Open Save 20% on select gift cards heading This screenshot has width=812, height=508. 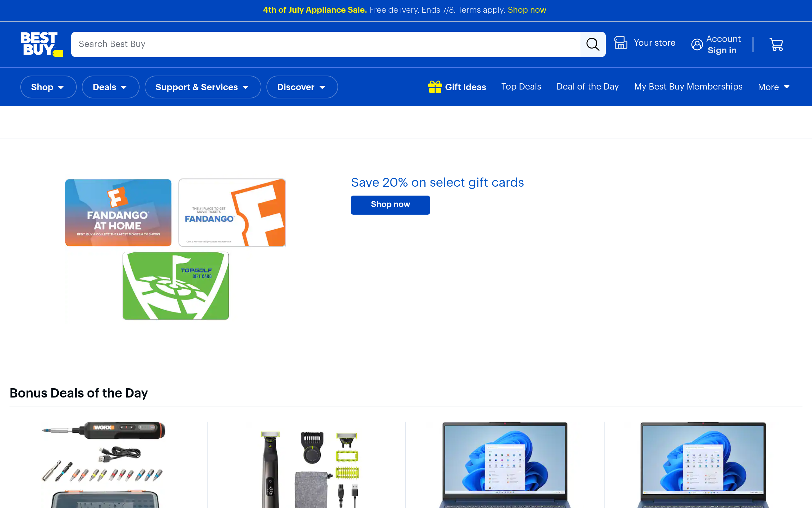pyautogui.click(x=437, y=183)
